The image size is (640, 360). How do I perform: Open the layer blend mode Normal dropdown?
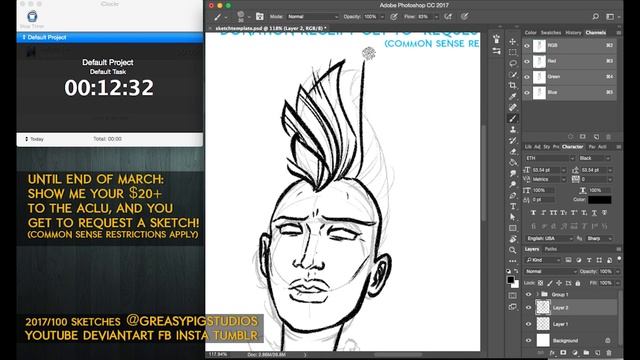click(x=551, y=271)
